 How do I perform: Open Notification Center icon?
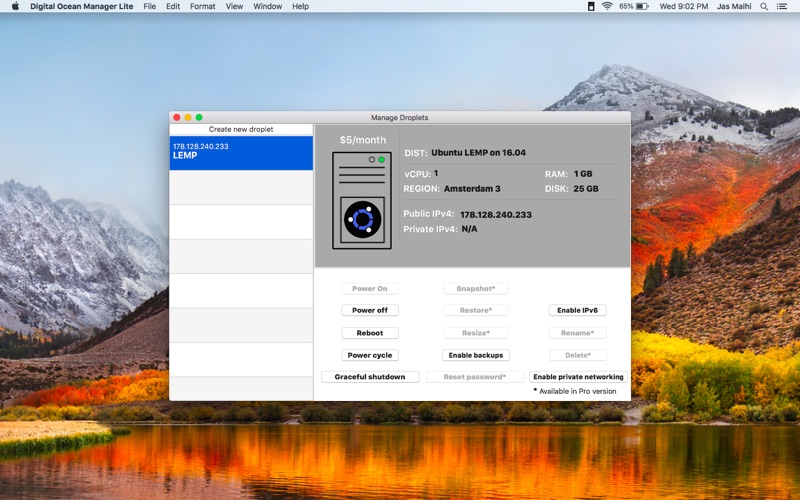782,6
